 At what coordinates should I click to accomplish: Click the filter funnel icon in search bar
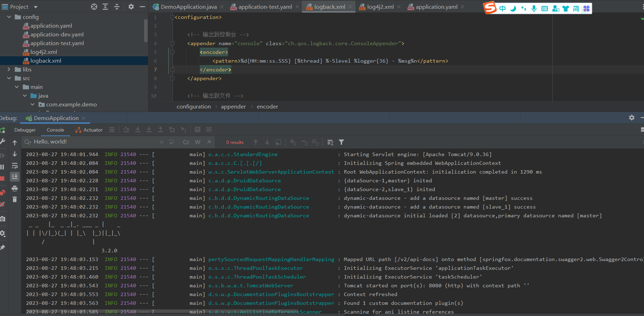341,142
